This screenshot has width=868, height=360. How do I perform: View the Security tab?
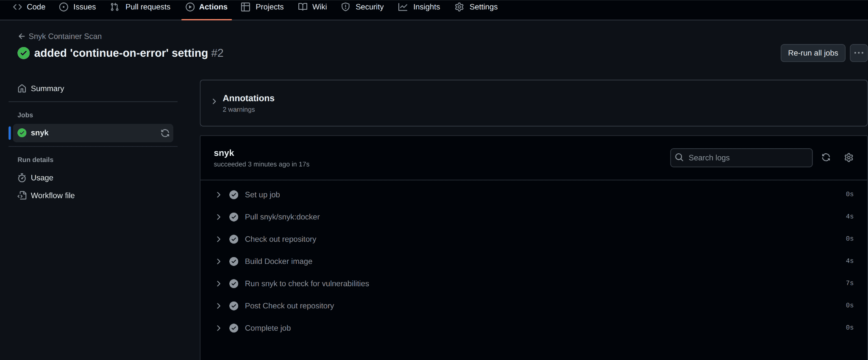tap(362, 7)
